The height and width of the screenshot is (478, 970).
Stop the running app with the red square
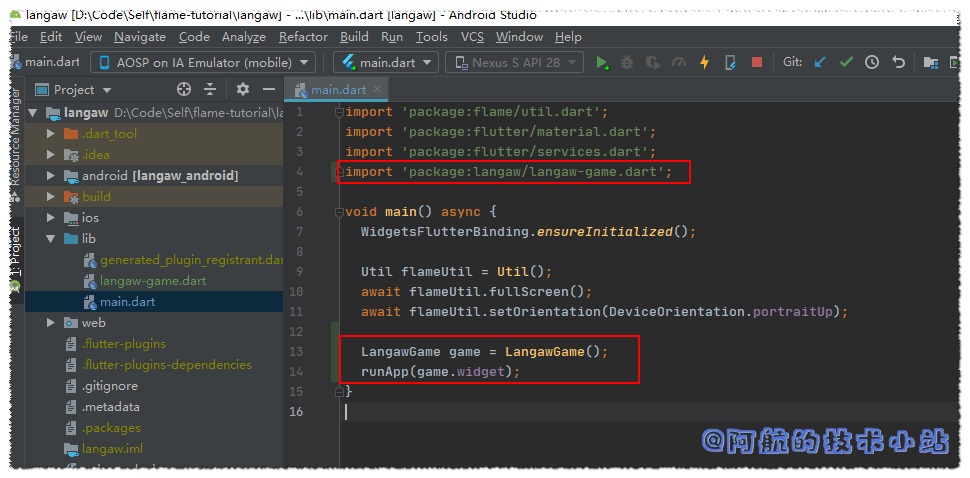pyautogui.click(x=757, y=62)
